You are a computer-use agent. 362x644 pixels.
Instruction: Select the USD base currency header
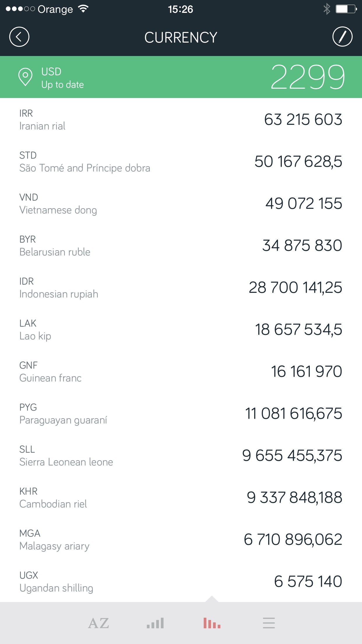tap(181, 77)
